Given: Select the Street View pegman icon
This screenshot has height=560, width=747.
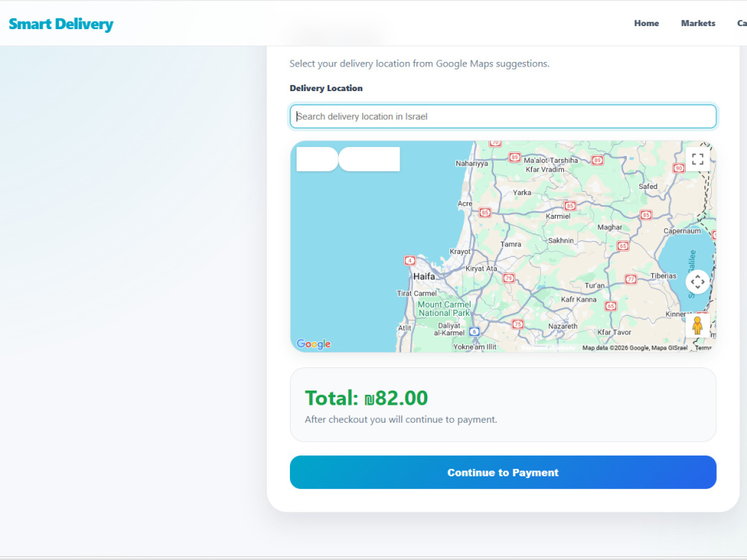Looking at the screenshot, I should (x=698, y=326).
